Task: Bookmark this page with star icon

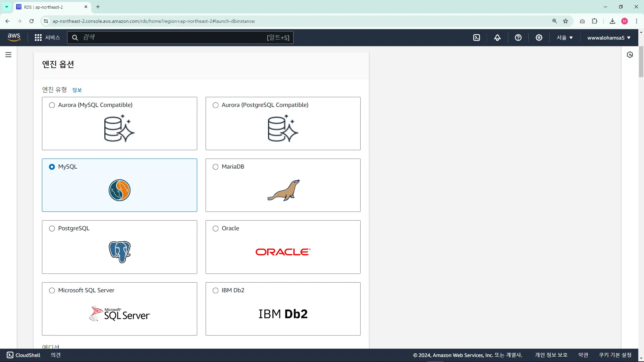Action: click(x=566, y=21)
